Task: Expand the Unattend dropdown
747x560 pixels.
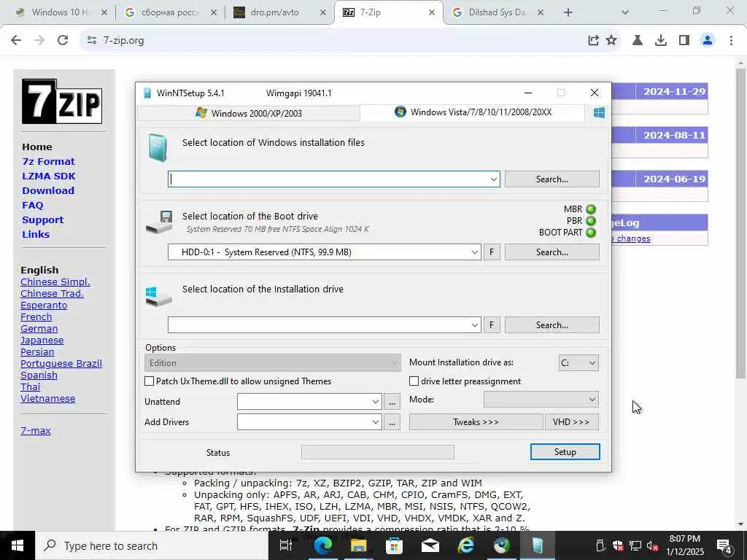Action: tap(376, 402)
